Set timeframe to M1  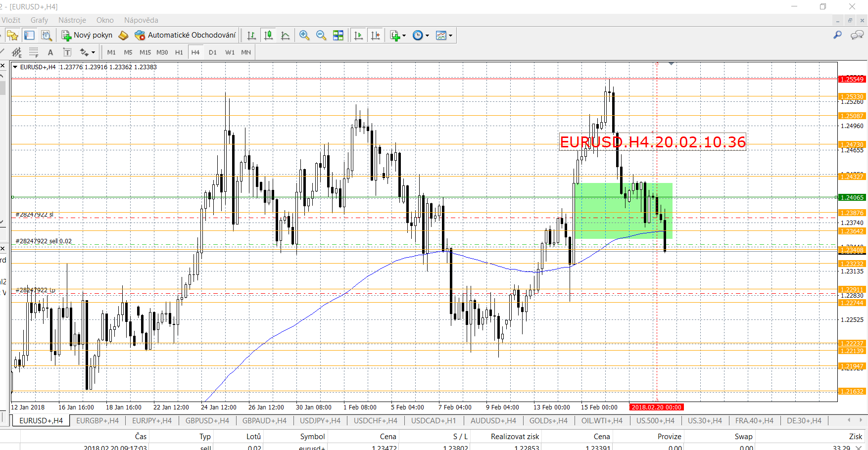(x=111, y=52)
